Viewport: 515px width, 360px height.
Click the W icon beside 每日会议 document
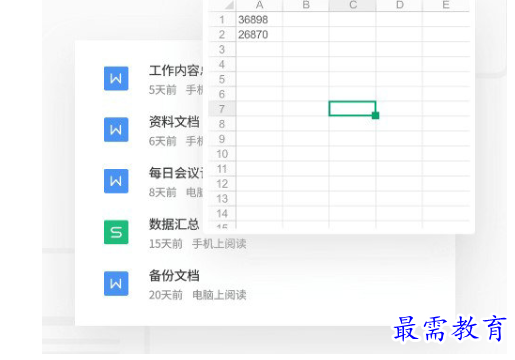[x=116, y=181]
